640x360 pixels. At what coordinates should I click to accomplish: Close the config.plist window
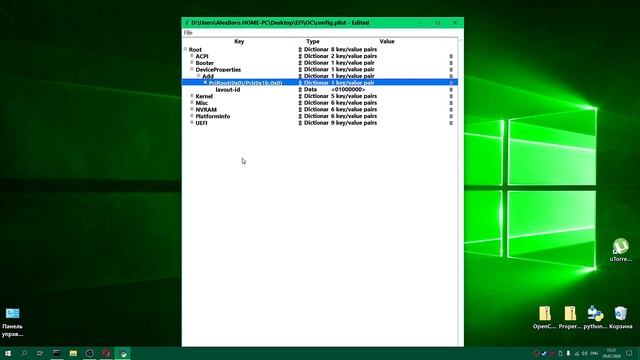455,23
